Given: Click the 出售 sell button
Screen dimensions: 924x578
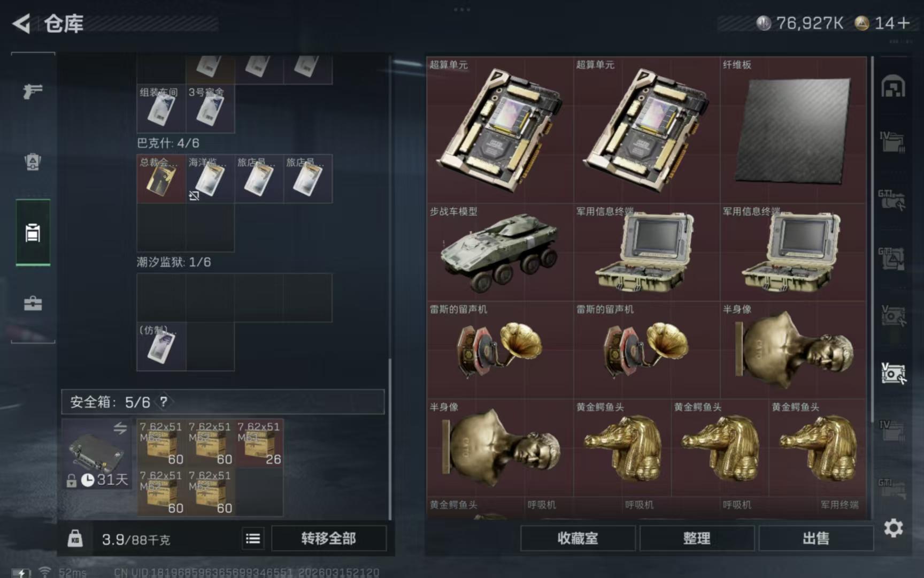Looking at the screenshot, I should [x=816, y=538].
